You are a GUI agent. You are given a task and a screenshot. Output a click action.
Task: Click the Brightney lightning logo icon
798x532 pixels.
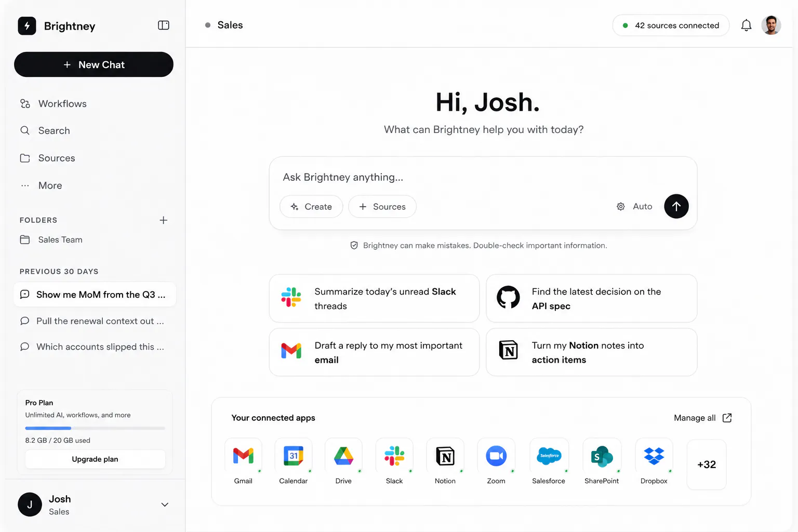27,26
